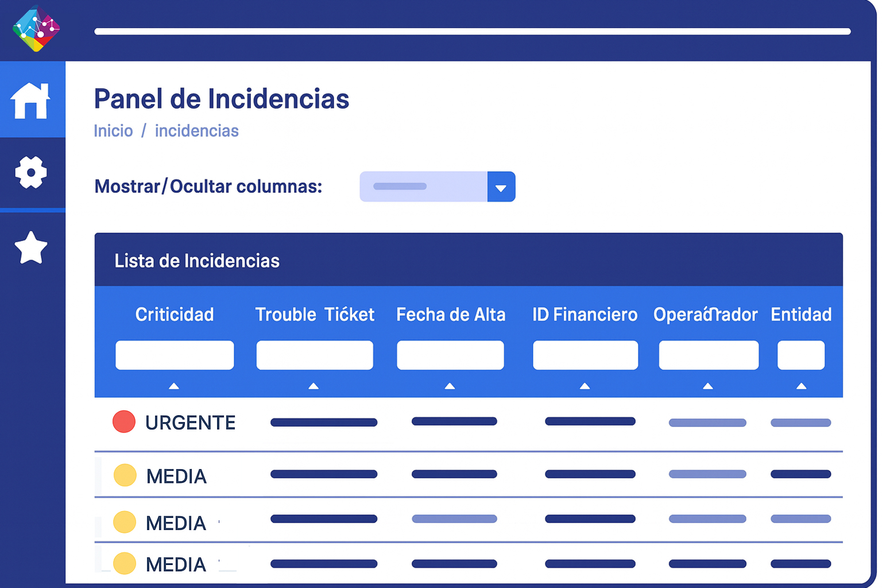Click the Criticidad filter input

coord(175,355)
